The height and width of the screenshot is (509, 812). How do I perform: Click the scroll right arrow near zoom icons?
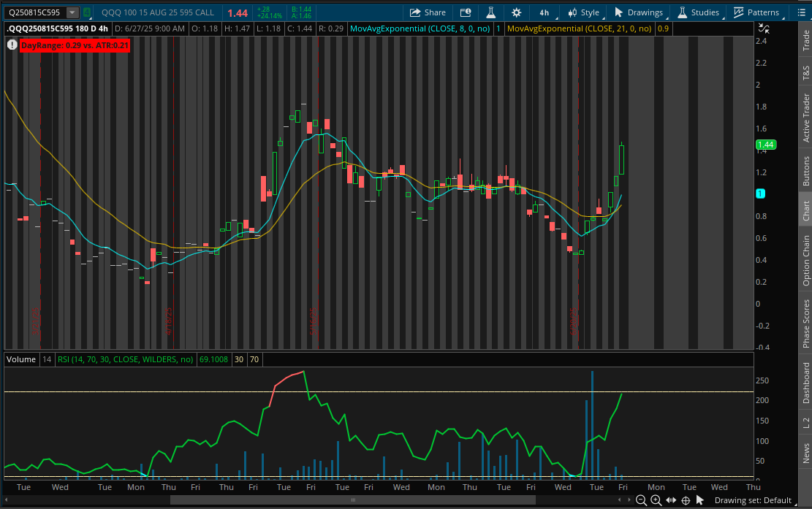click(629, 500)
